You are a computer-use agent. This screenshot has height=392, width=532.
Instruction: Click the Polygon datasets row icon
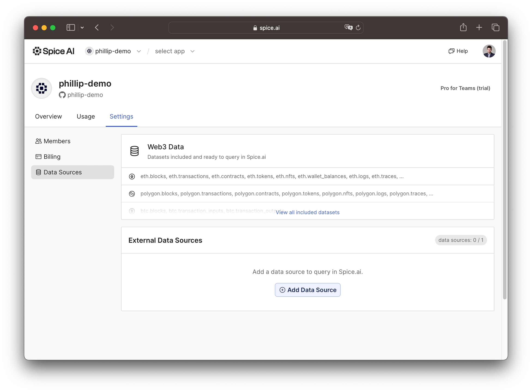tap(132, 194)
